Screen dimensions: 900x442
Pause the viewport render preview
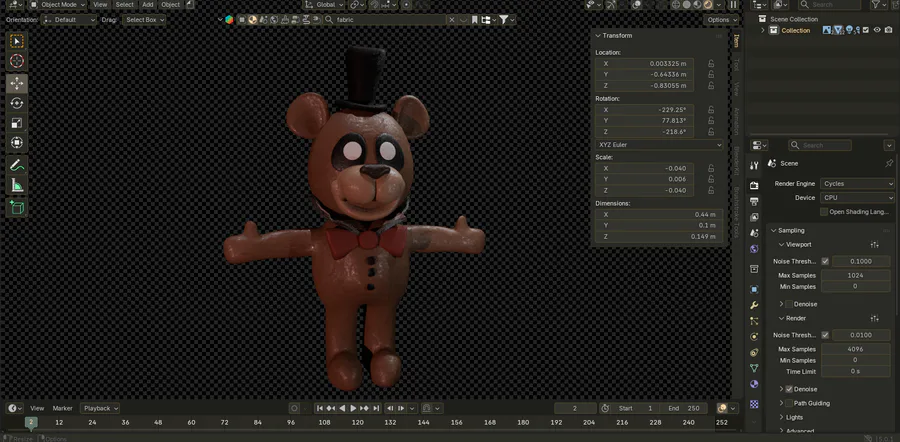click(734, 5)
